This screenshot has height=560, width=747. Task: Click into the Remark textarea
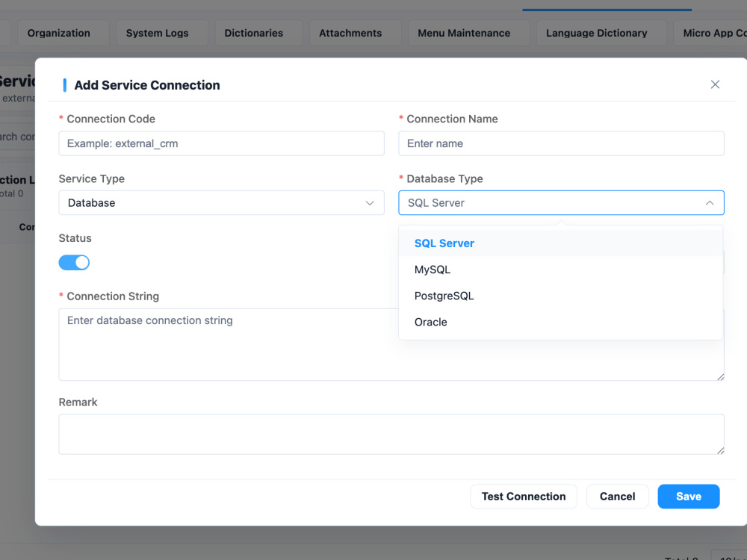pyautogui.click(x=391, y=434)
